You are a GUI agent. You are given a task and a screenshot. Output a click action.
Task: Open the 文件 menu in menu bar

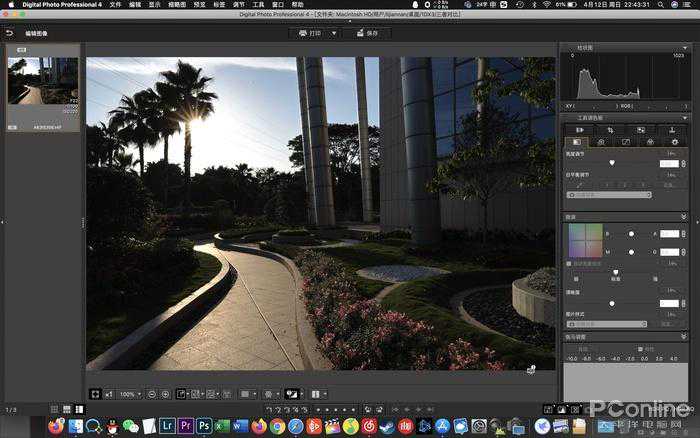115,4
